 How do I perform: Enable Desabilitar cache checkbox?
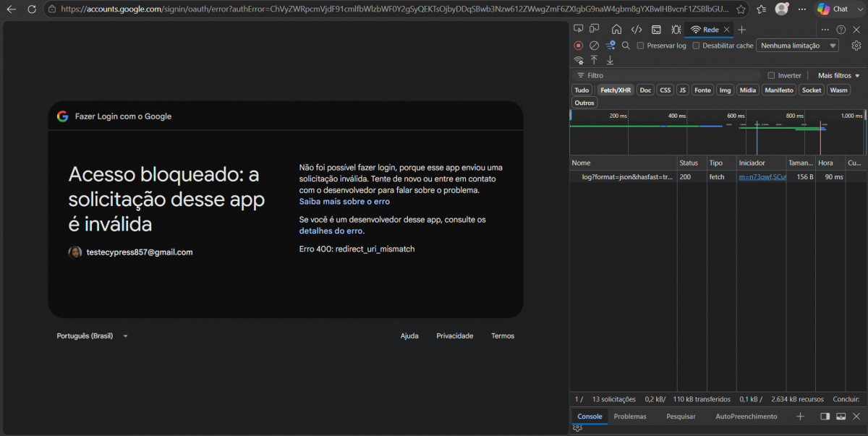pos(696,46)
